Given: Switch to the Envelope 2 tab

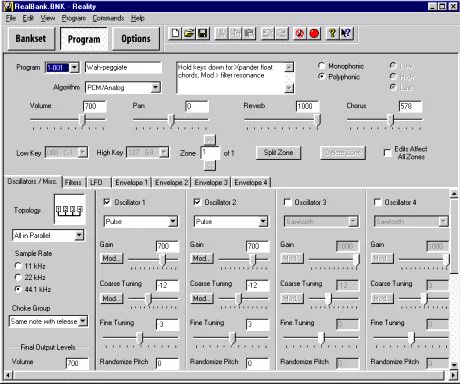Looking at the screenshot, I should coord(171,182).
